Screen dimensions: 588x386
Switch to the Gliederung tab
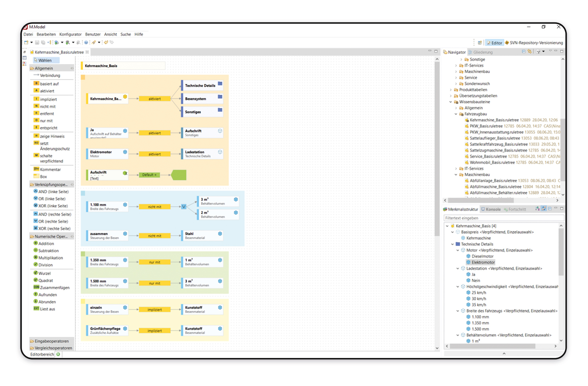(481, 52)
